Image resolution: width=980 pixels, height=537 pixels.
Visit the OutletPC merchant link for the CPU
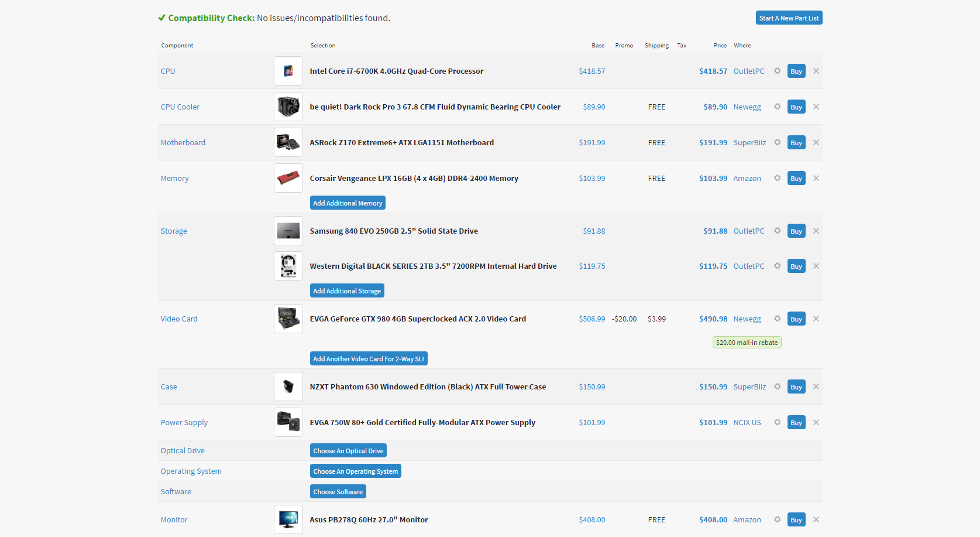pos(749,71)
